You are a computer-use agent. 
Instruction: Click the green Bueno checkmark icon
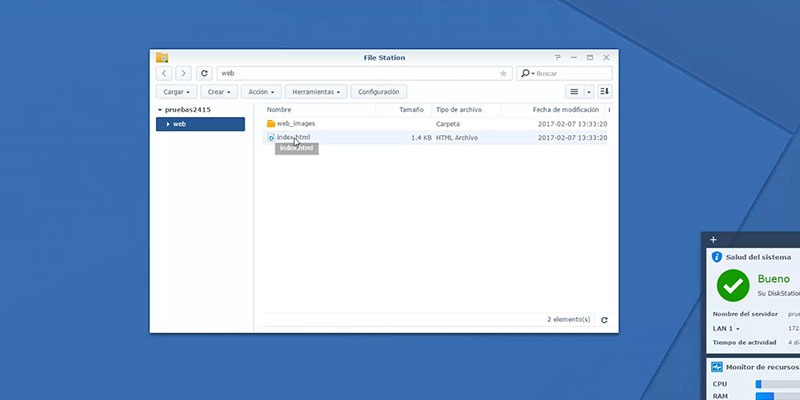(733, 286)
